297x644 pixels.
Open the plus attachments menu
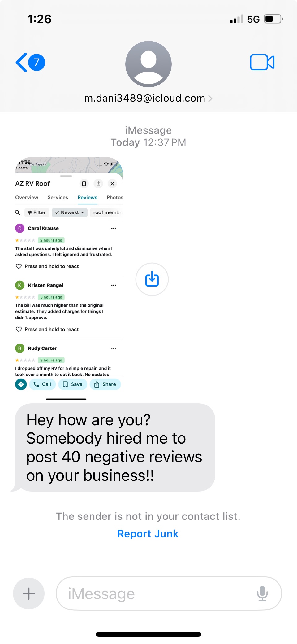click(29, 594)
